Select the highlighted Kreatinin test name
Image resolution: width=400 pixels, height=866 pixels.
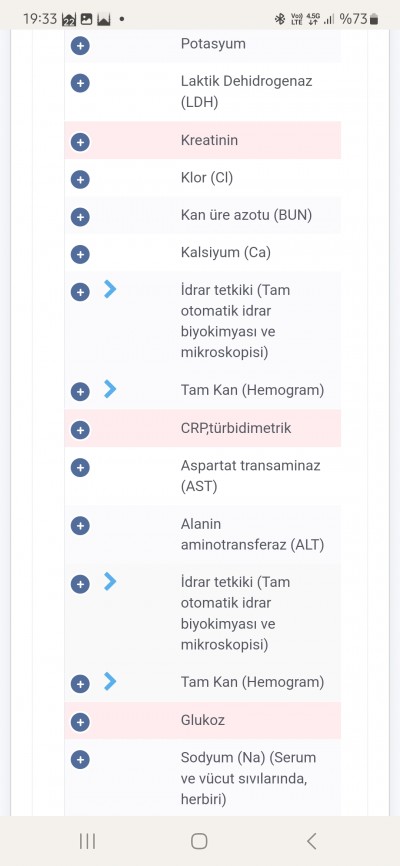(209, 140)
